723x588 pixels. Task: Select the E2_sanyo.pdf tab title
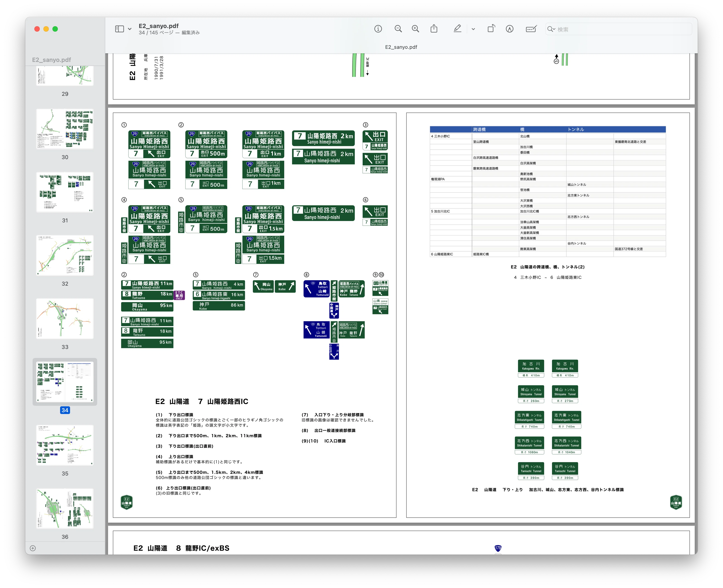click(x=401, y=47)
